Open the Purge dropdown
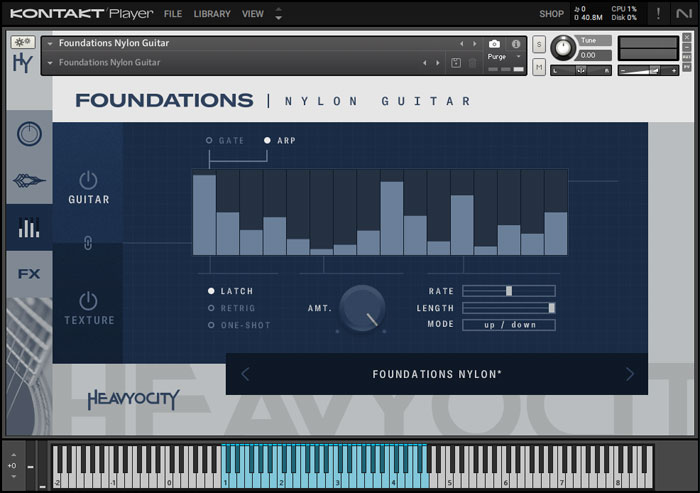Viewport: 700px width, 493px height. [x=504, y=57]
